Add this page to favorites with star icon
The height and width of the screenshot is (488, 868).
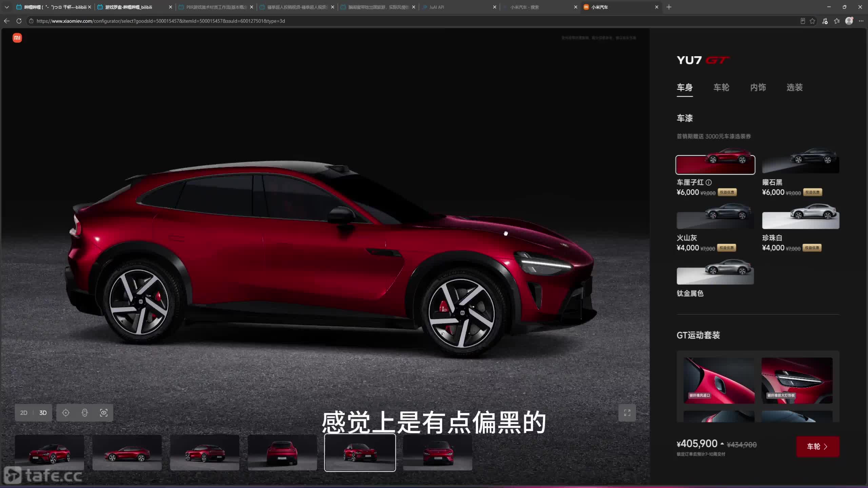click(x=812, y=21)
